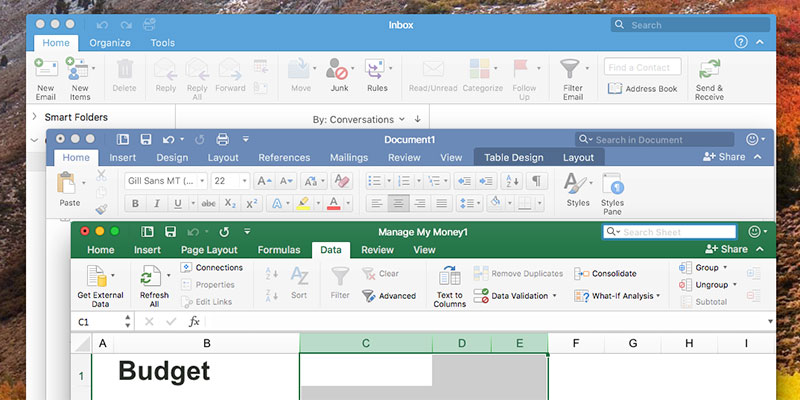Click Consolidate in Excel ribbon
Viewport: 800px width, 400px height.
tap(605, 273)
